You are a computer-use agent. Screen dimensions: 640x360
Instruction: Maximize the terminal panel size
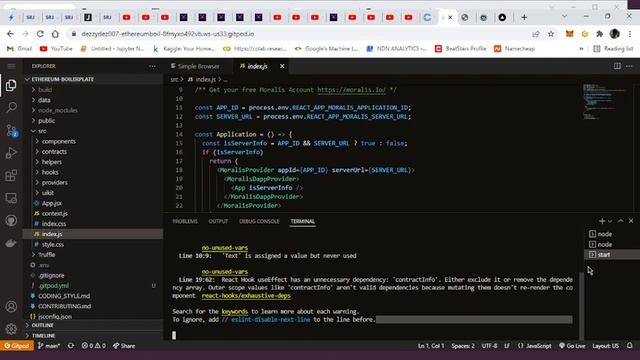click(621, 221)
